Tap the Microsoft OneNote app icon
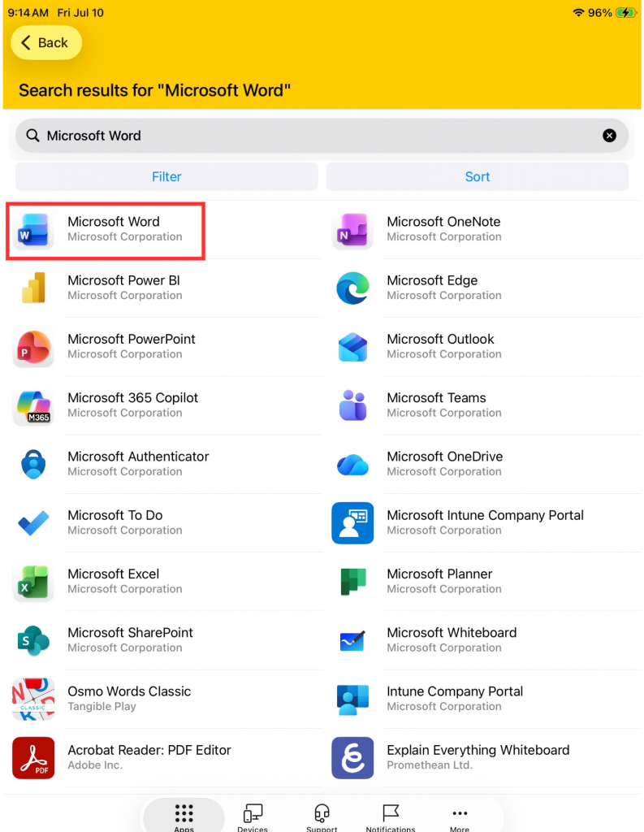The width and height of the screenshot is (644, 832). click(x=352, y=230)
